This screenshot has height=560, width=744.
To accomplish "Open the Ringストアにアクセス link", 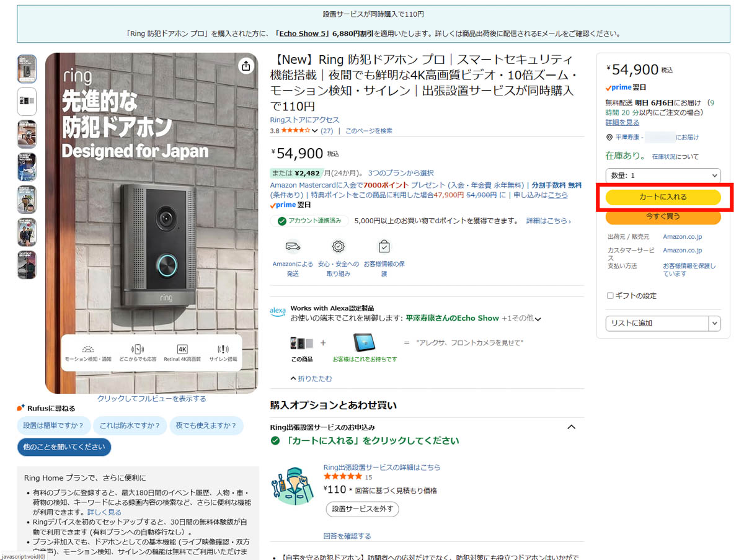I will [305, 120].
